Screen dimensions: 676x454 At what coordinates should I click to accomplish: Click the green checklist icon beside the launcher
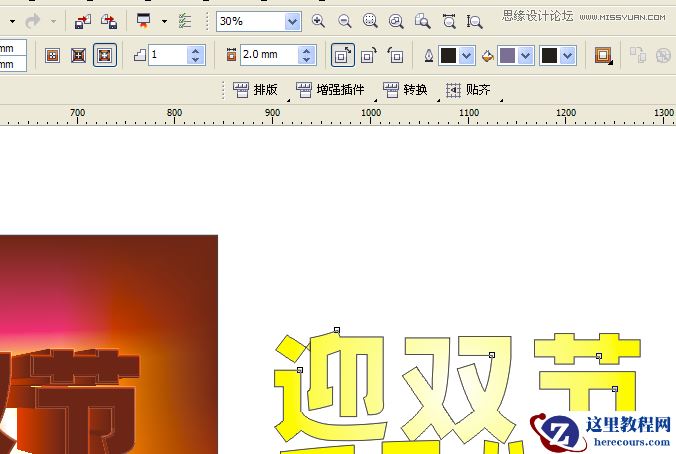click(x=185, y=21)
